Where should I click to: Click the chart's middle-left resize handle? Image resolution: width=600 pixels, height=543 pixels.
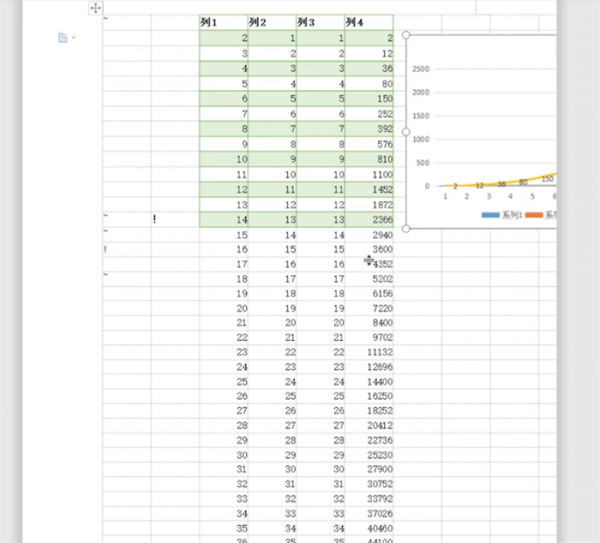tap(406, 132)
